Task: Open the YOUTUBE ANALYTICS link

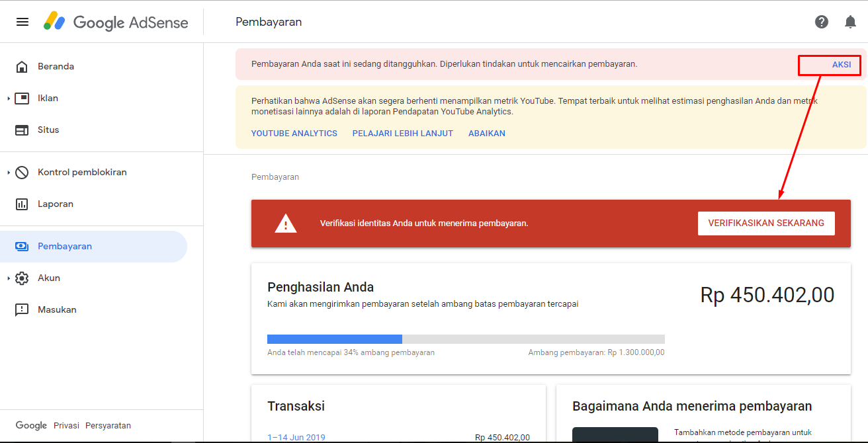Action: [294, 133]
